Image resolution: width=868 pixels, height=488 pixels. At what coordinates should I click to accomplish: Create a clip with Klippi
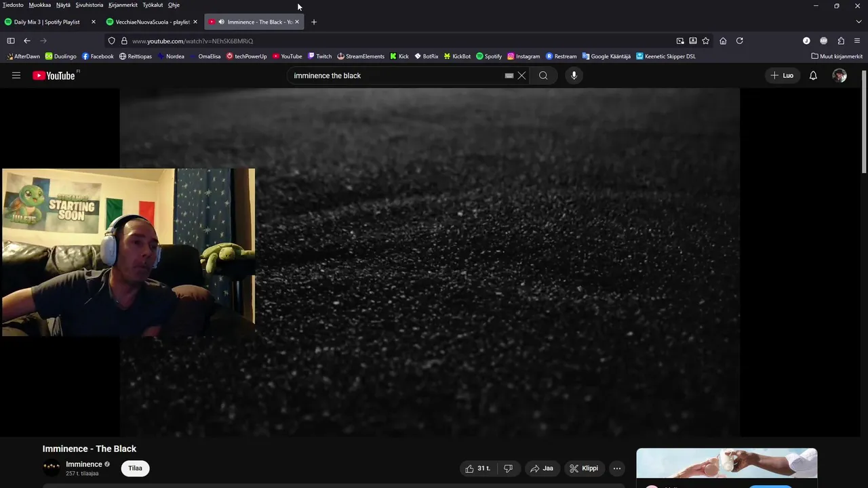(584, 468)
